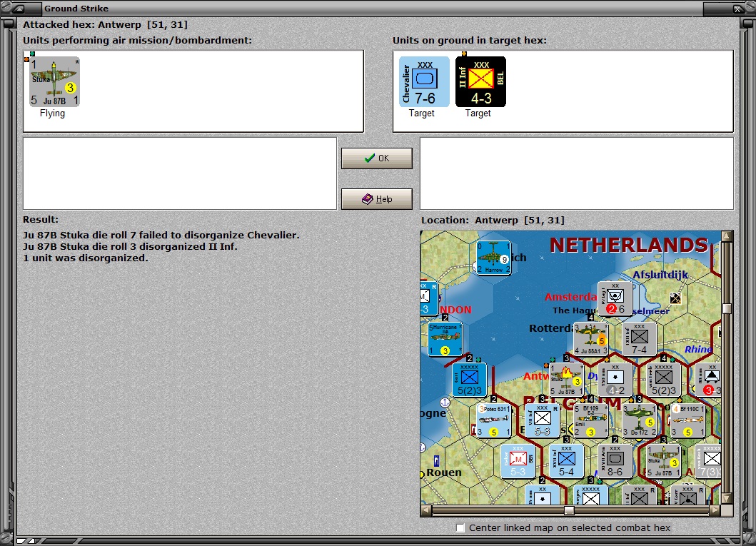Click the 'Target' label under II Inf
The image size is (756, 546).
pos(478,113)
